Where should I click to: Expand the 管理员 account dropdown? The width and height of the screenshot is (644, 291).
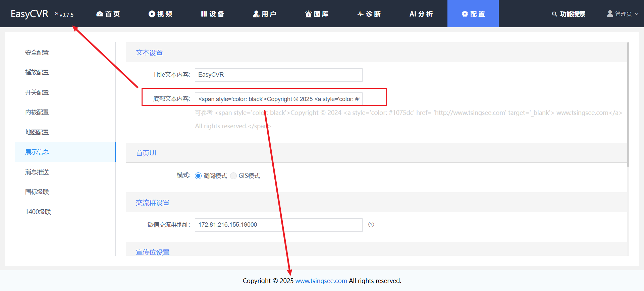click(623, 14)
